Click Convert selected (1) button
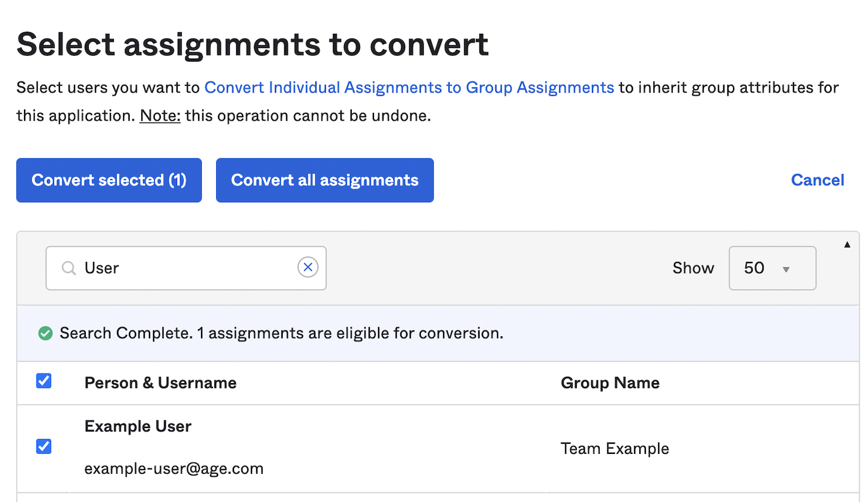The height and width of the screenshot is (502, 868). (109, 180)
